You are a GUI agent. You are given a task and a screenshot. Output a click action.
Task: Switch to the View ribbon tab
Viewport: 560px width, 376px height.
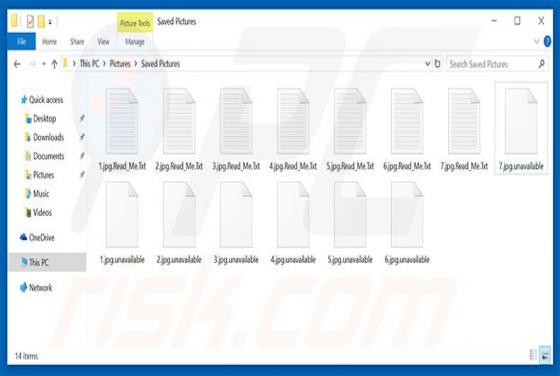tap(103, 42)
